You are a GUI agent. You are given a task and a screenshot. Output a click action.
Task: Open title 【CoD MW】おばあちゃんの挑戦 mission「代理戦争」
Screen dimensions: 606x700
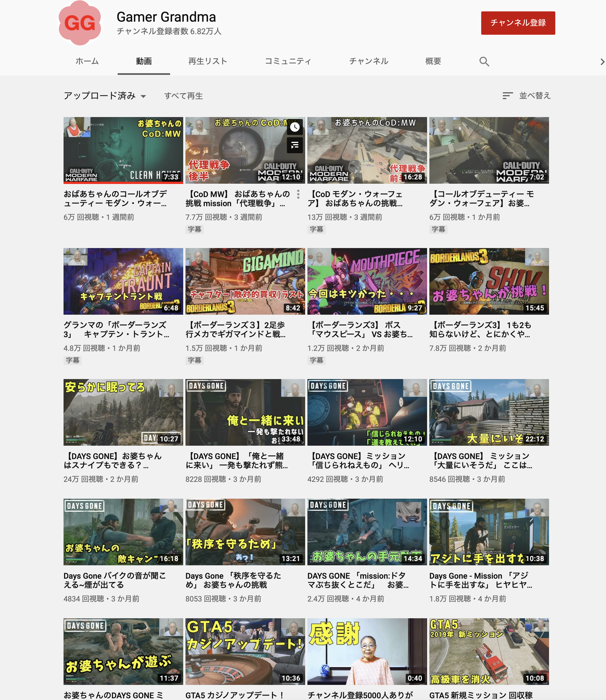[238, 199]
